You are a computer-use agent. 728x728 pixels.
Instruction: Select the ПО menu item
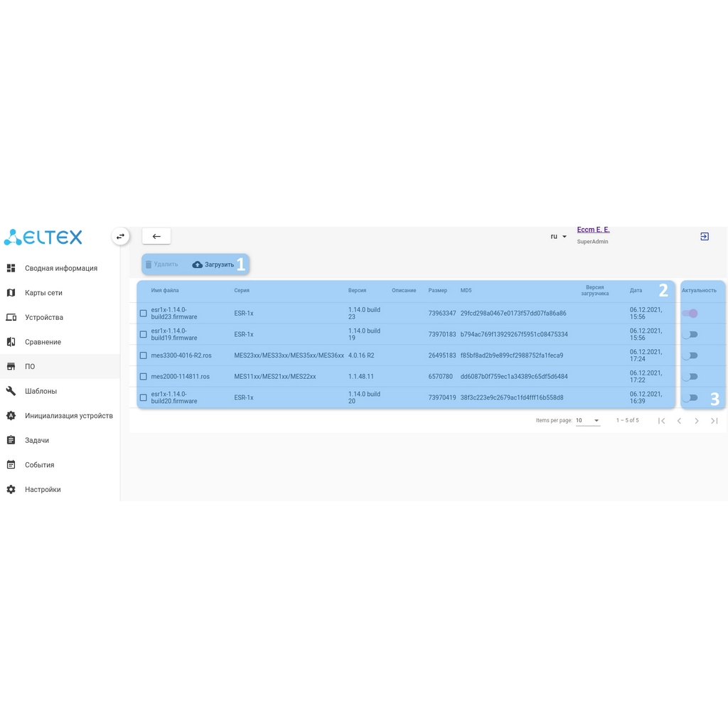click(60, 366)
